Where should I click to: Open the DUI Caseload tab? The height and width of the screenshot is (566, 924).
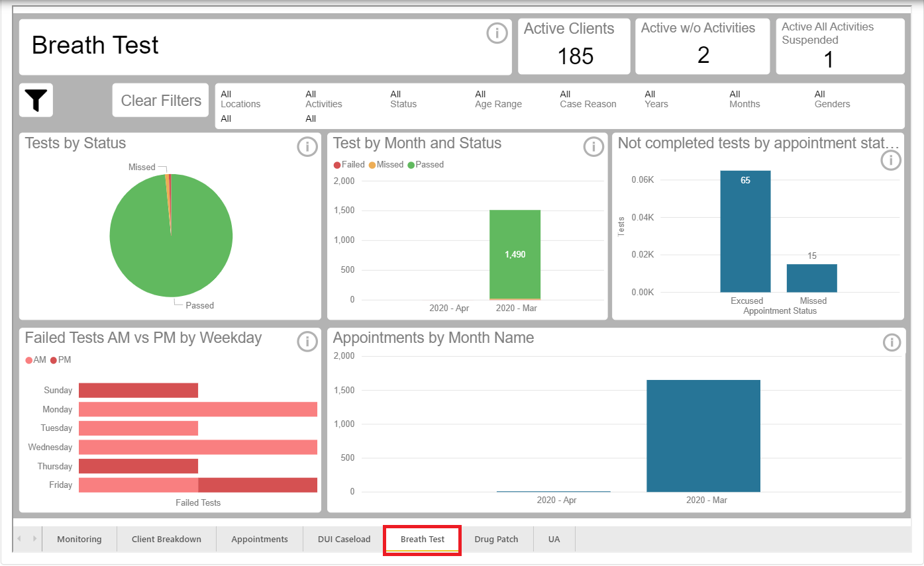coord(344,539)
